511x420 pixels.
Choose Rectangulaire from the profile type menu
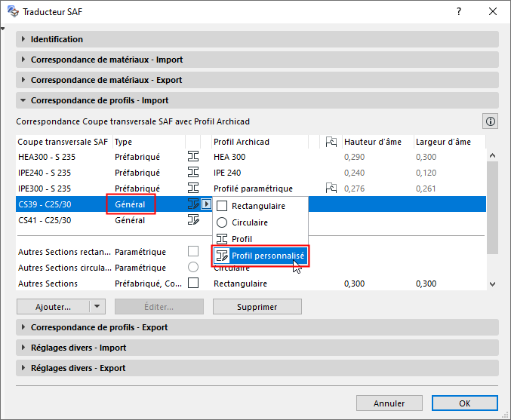(x=258, y=207)
